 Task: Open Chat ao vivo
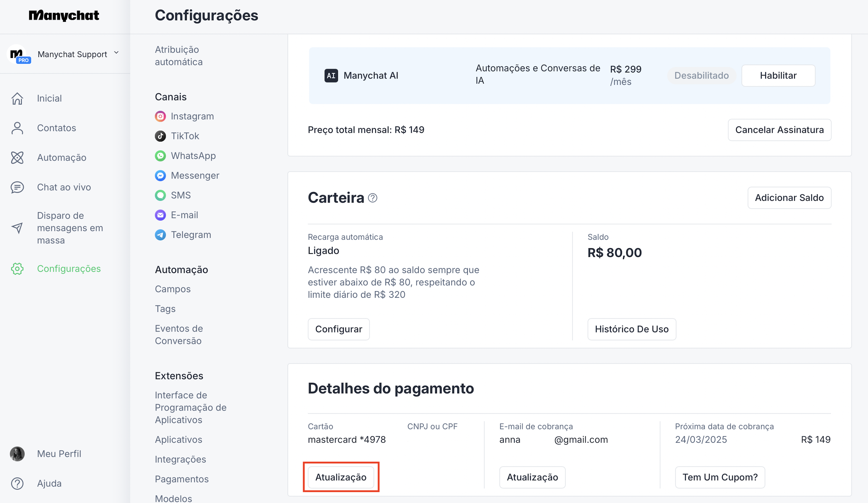point(64,187)
